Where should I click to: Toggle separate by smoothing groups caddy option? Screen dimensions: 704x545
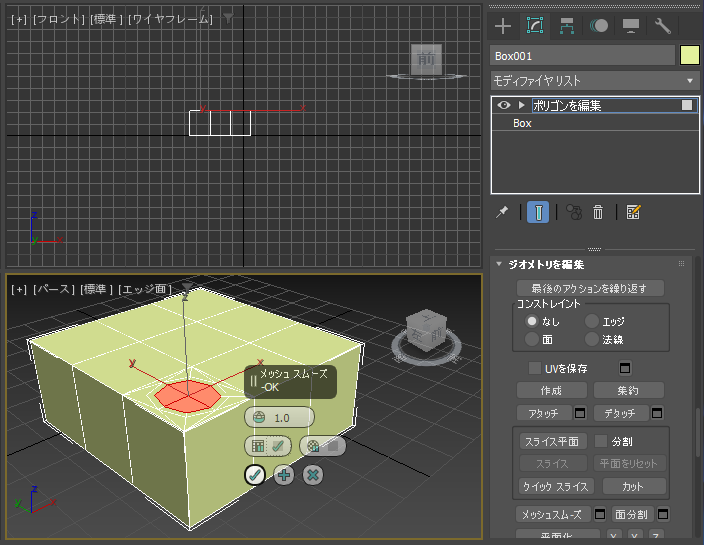[x=268, y=446]
